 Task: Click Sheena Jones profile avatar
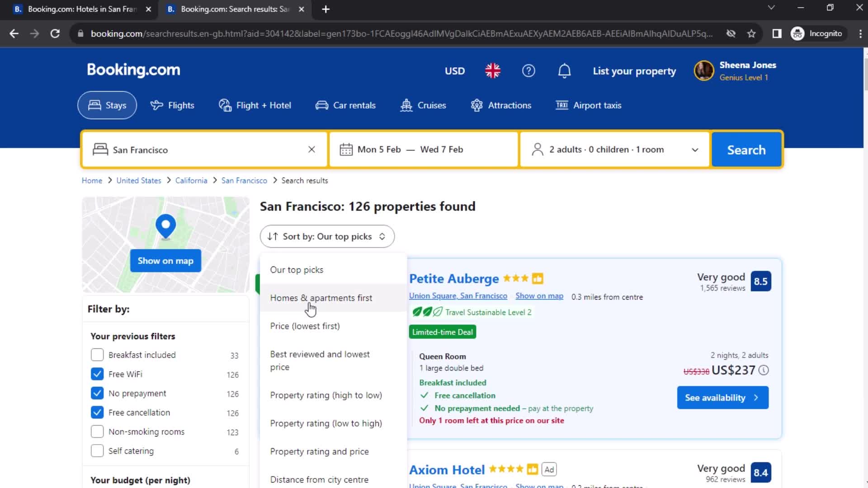[704, 71]
